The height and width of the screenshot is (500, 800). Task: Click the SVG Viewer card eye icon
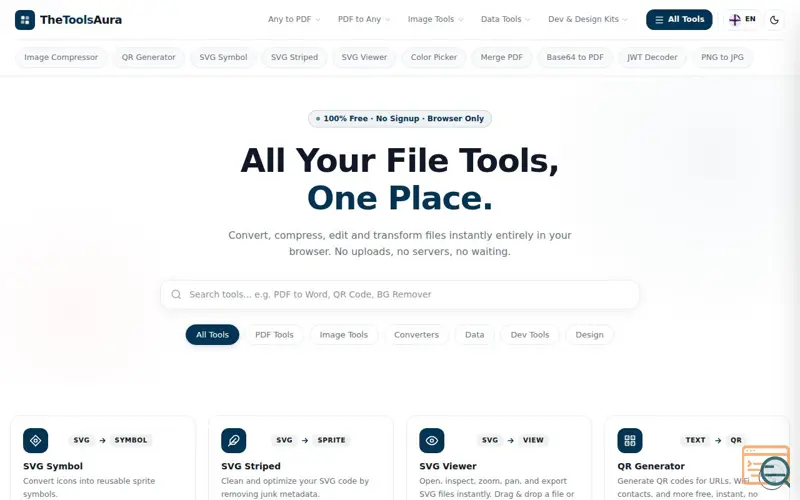(x=432, y=440)
